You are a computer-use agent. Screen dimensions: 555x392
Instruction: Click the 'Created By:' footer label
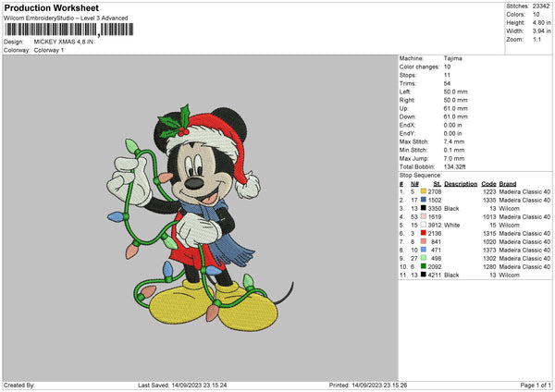click(19, 385)
